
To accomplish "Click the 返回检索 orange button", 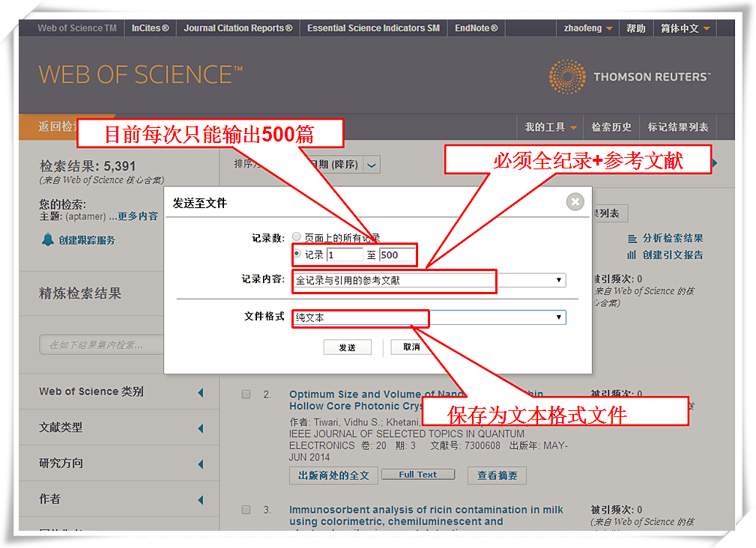I will tap(57, 127).
